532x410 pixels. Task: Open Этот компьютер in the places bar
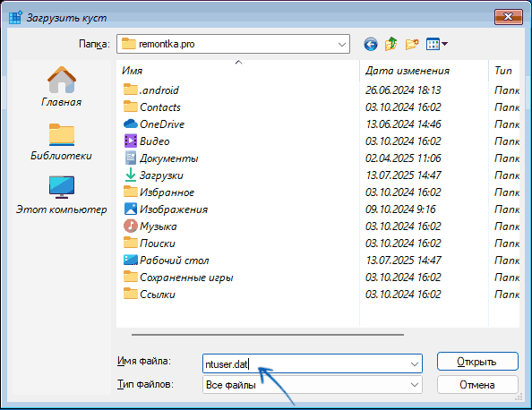tap(62, 195)
